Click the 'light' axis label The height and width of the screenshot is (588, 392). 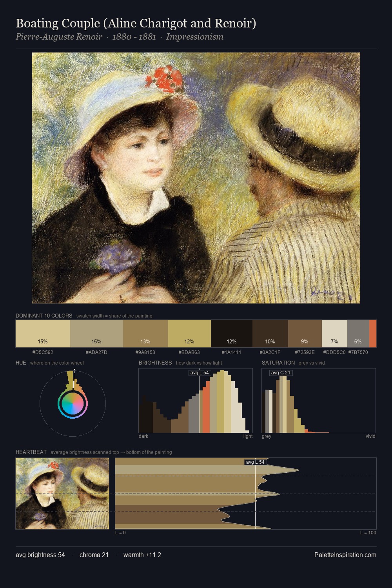248,436
